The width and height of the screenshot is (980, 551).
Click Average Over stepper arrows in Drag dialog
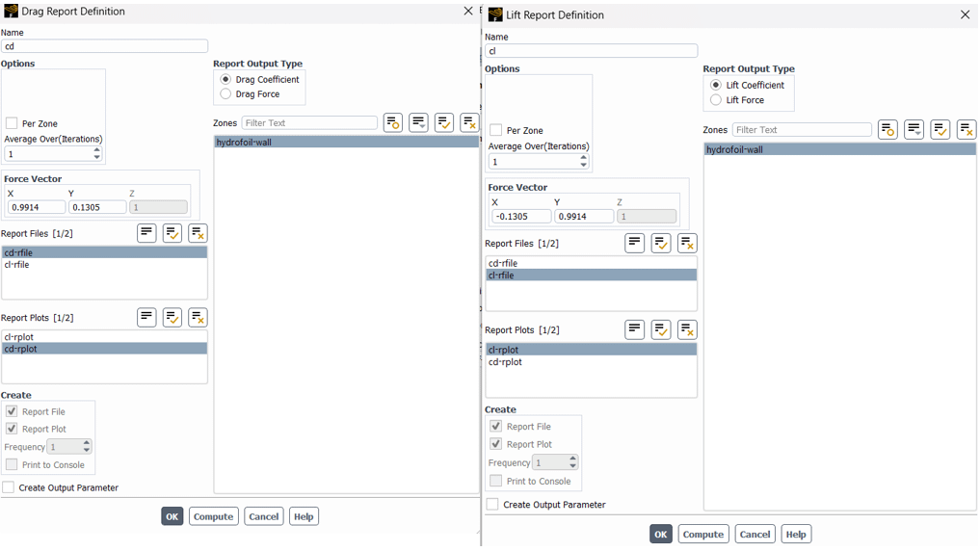coord(96,154)
